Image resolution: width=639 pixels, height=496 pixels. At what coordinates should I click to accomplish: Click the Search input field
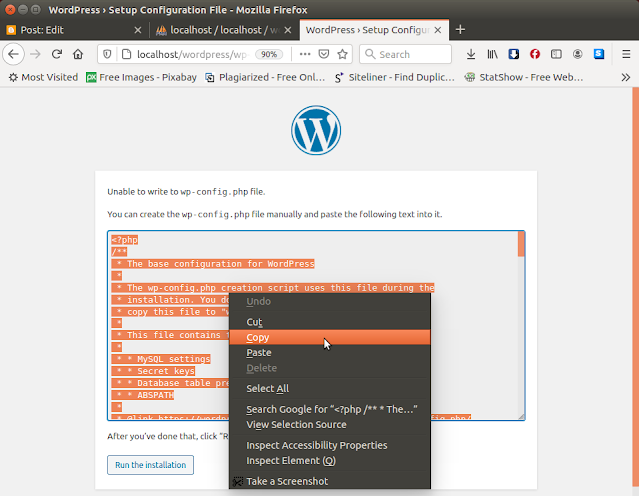pyautogui.click(x=405, y=54)
